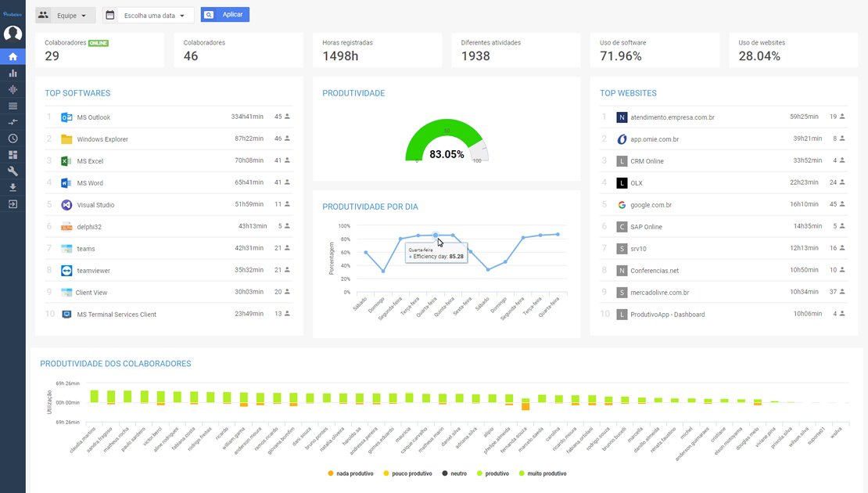
Task: Click the google.com.br Google icon
Action: pyautogui.click(x=622, y=205)
